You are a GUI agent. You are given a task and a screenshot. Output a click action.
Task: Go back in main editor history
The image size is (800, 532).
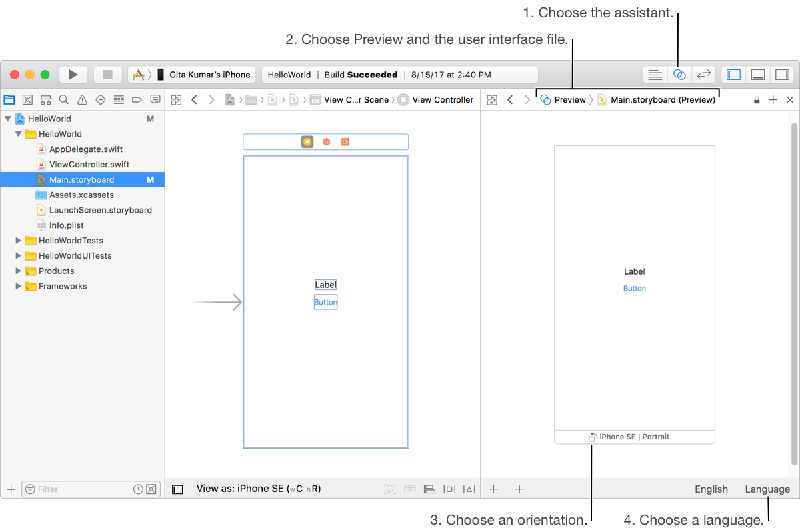coord(194,100)
